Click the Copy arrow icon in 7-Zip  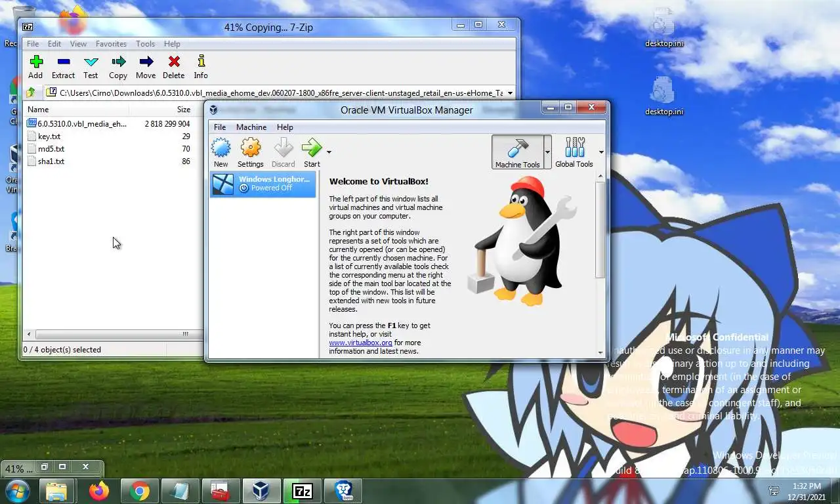click(118, 62)
